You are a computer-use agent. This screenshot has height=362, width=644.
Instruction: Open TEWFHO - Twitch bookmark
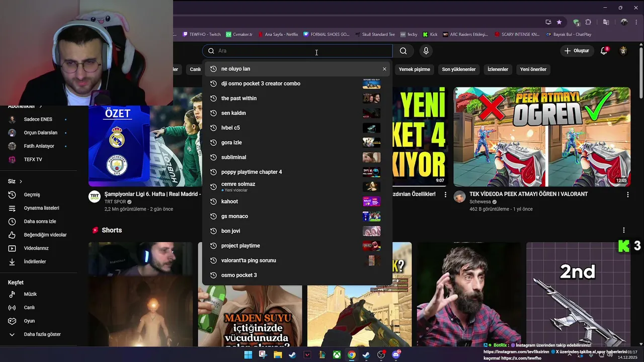point(201,34)
